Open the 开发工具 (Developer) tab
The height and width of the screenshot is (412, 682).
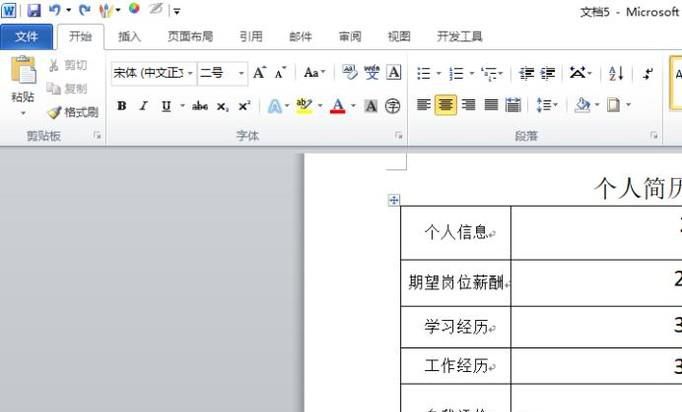coord(460,37)
